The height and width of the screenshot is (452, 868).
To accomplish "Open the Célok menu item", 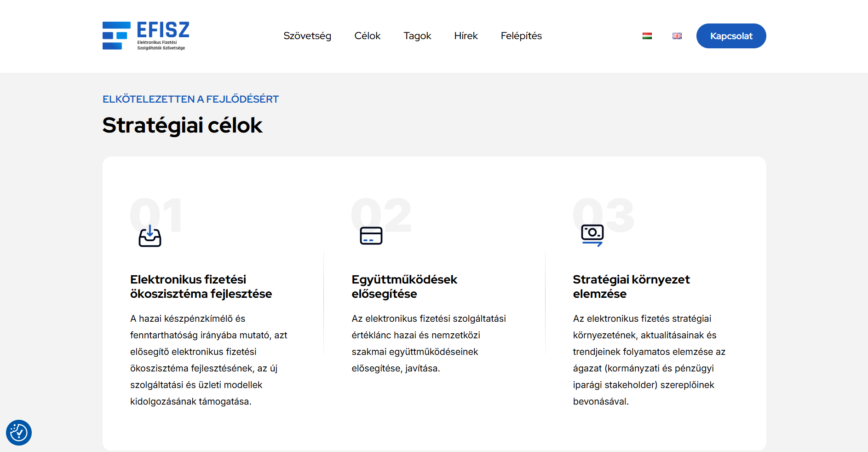I will point(368,36).
